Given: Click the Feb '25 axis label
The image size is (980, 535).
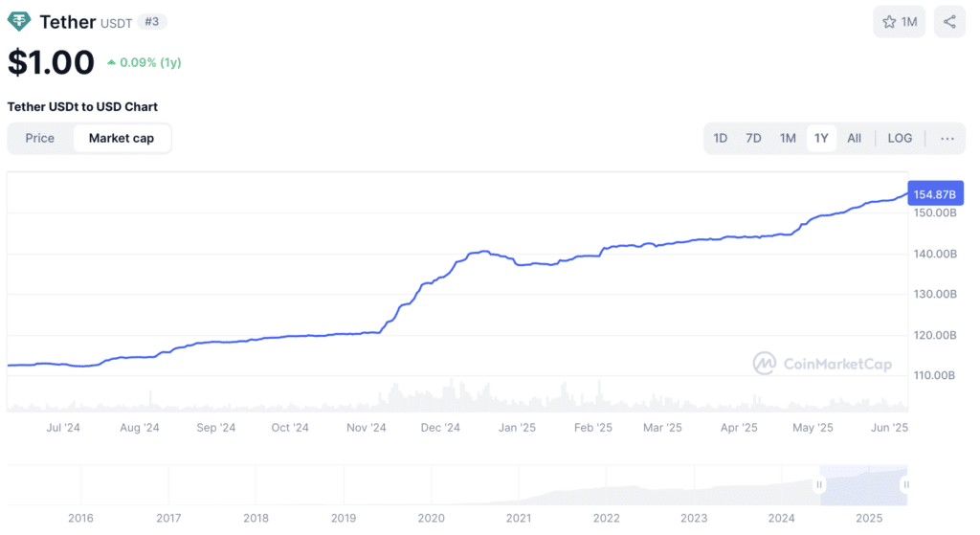Looking at the screenshot, I should point(593,428).
